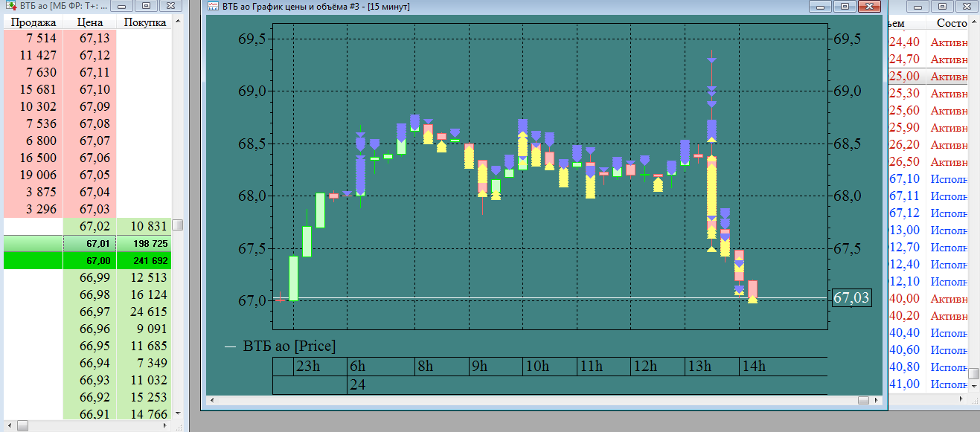The width and height of the screenshot is (980, 432).
Task: Close the График цены и объёма #3 window
Action: pyautogui.click(x=868, y=6)
